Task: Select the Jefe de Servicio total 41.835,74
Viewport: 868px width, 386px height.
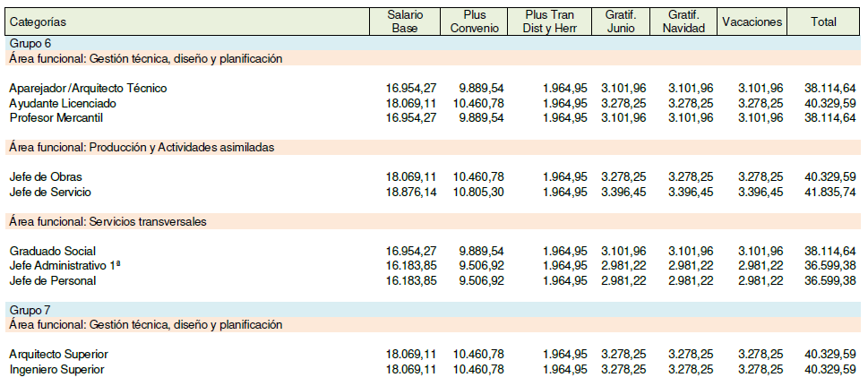Action: point(830,193)
